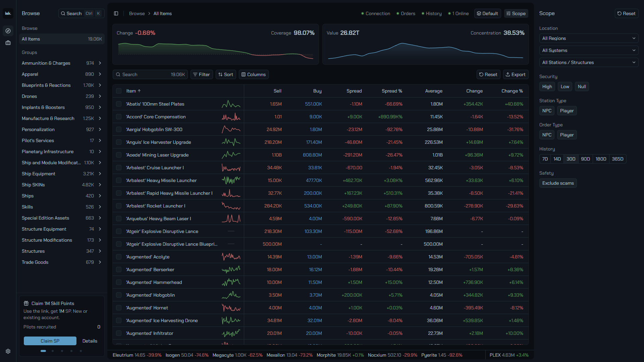644x362 pixels.
Task: Click the History status indicator
Action: pyautogui.click(x=432, y=13)
